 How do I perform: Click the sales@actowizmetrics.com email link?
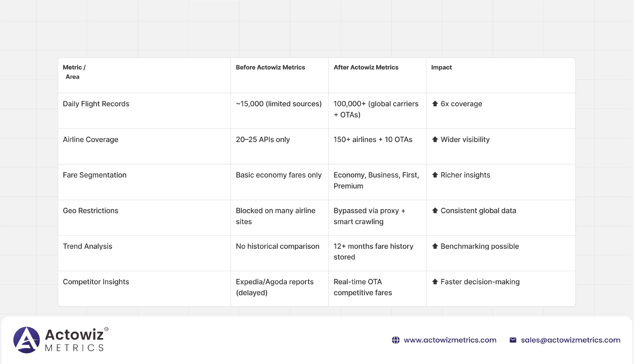[x=570, y=340]
